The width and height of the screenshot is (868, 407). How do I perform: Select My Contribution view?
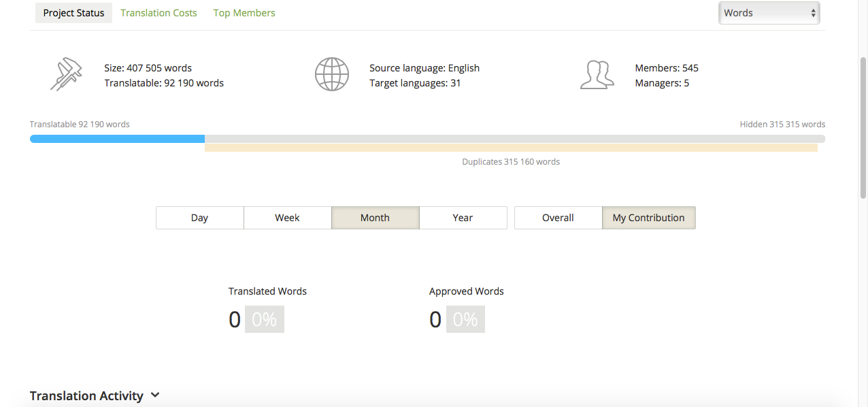coord(648,218)
